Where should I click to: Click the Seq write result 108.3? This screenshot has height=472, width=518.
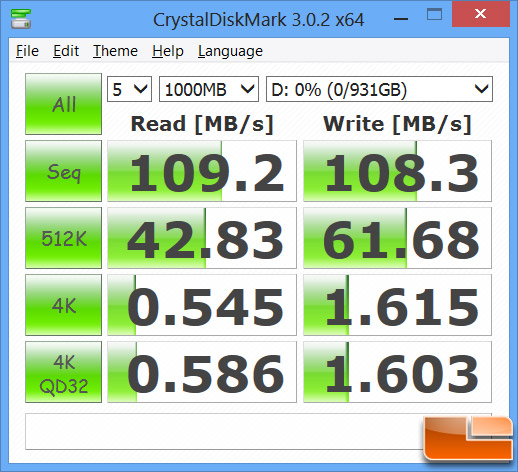(x=397, y=171)
